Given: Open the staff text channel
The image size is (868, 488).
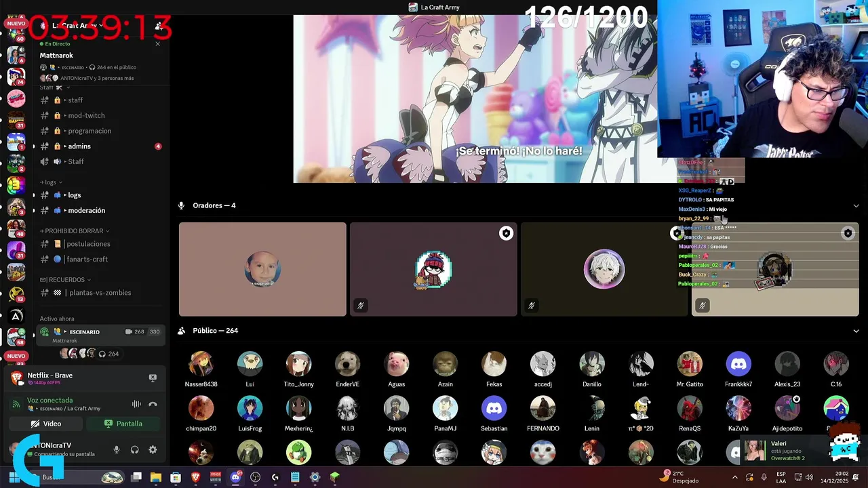Looking at the screenshot, I should point(100,100).
